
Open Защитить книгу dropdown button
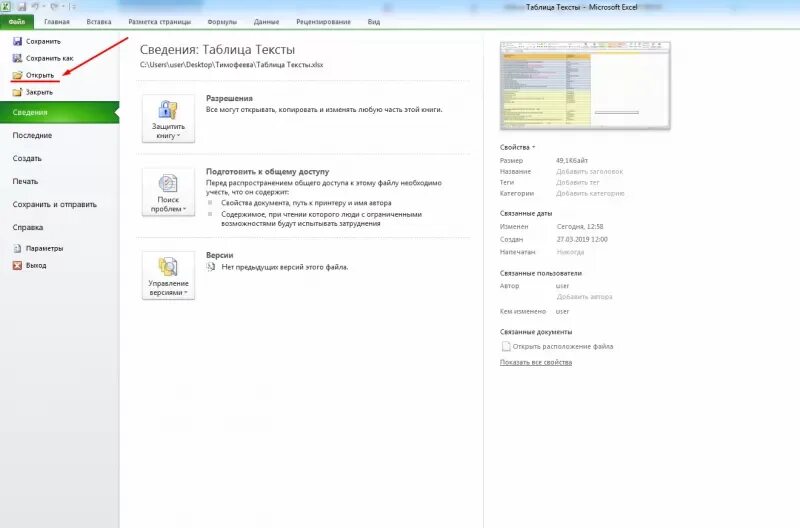[168, 118]
